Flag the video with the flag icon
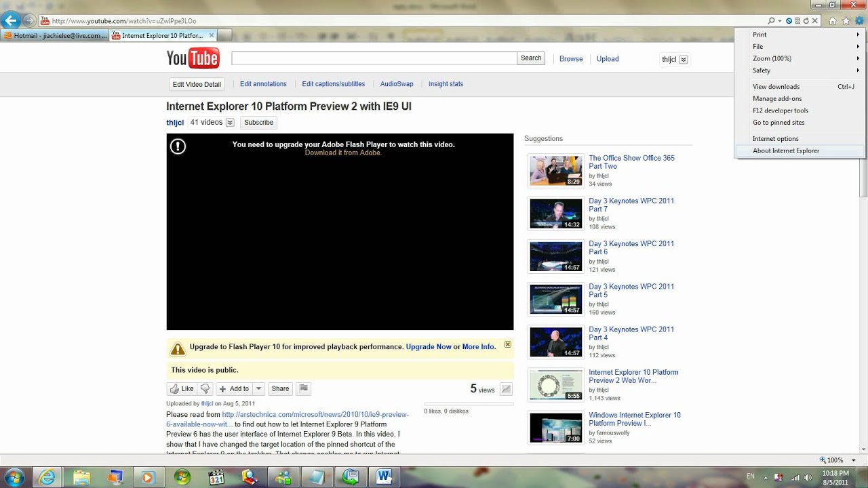The width and height of the screenshot is (868, 488). coord(304,389)
